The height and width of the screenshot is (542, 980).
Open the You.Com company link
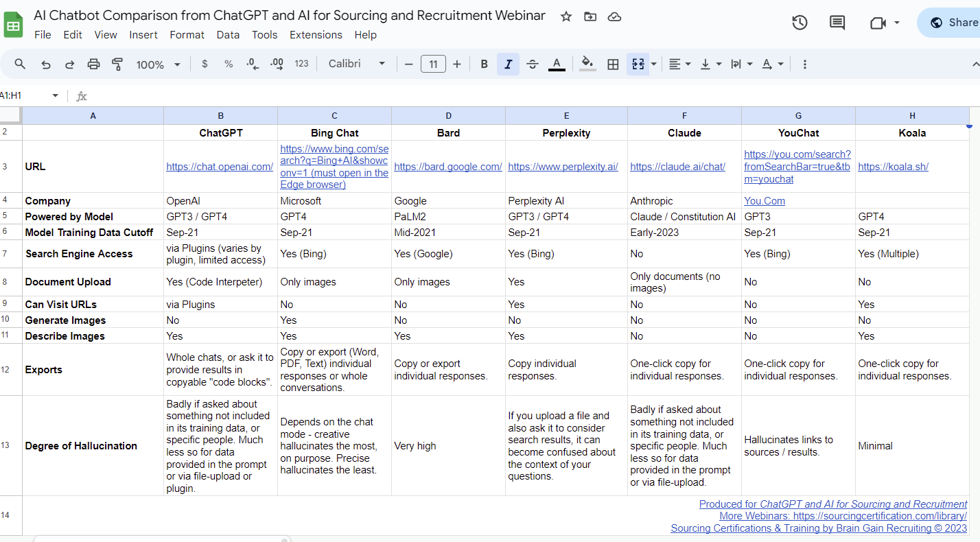[x=765, y=201]
